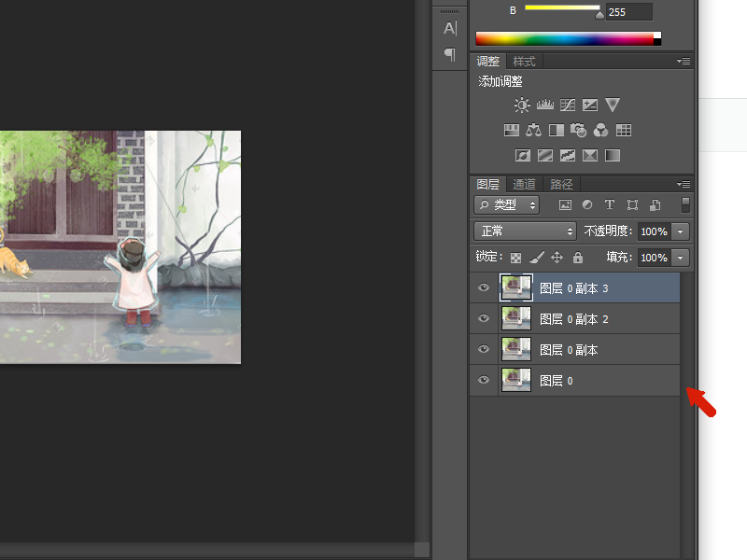Viewport: 747px width, 560px height.
Task: Lock image pixels with brush icon
Action: (537, 258)
